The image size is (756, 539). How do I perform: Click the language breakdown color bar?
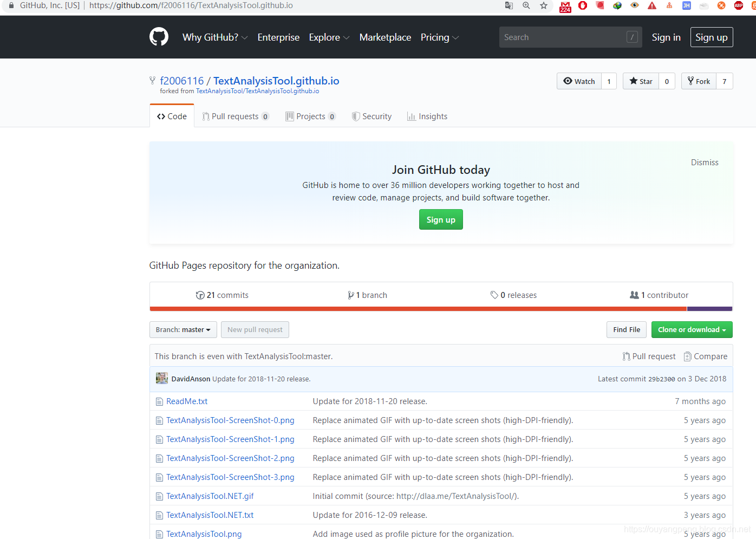point(441,309)
